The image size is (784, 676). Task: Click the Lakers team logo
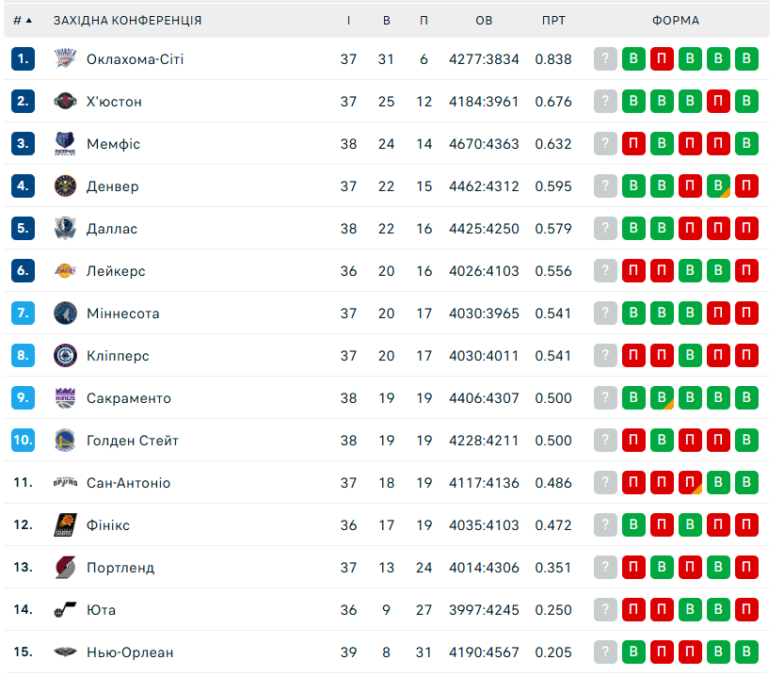pos(64,271)
